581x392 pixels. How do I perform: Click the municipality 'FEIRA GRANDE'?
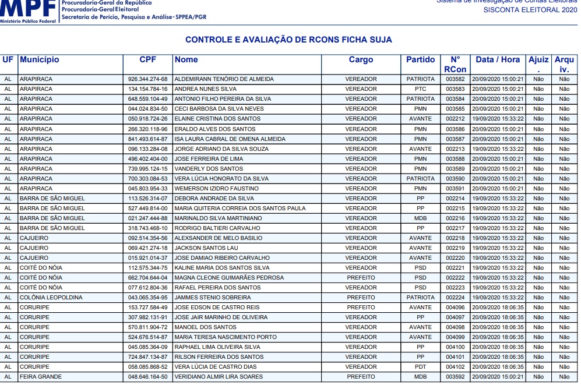coord(41,377)
